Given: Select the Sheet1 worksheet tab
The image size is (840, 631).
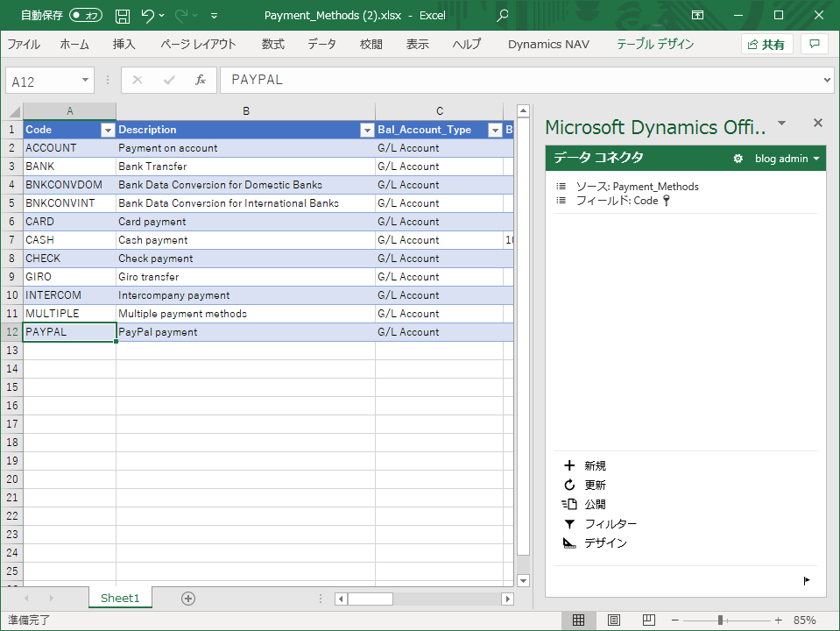Looking at the screenshot, I should click(x=120, y=598).
